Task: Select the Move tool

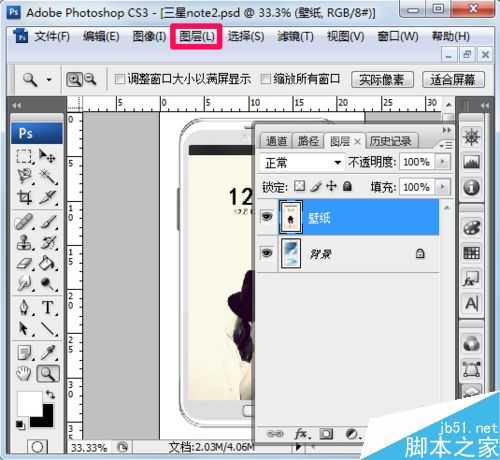Action: (47, 156)
